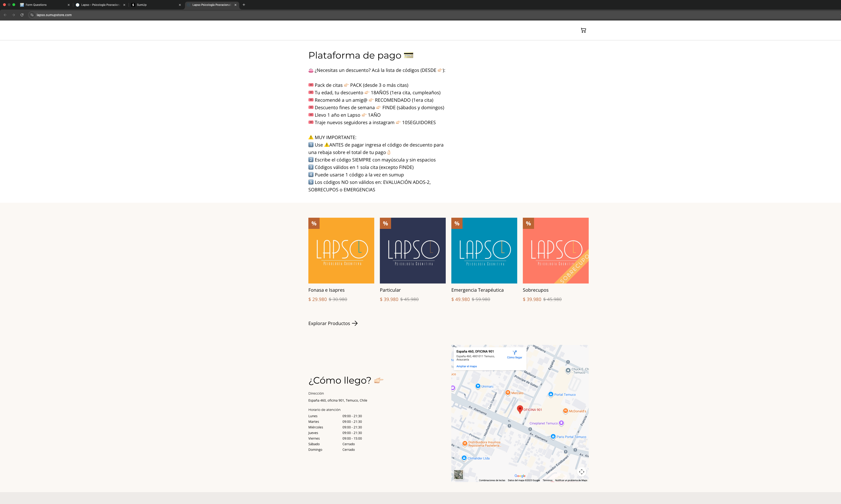Switch map to satellite thumbnail view

coord(458,474)
